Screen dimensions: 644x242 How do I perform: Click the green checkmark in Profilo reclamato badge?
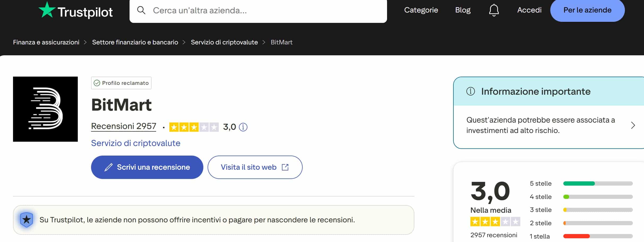coord(97,83)
